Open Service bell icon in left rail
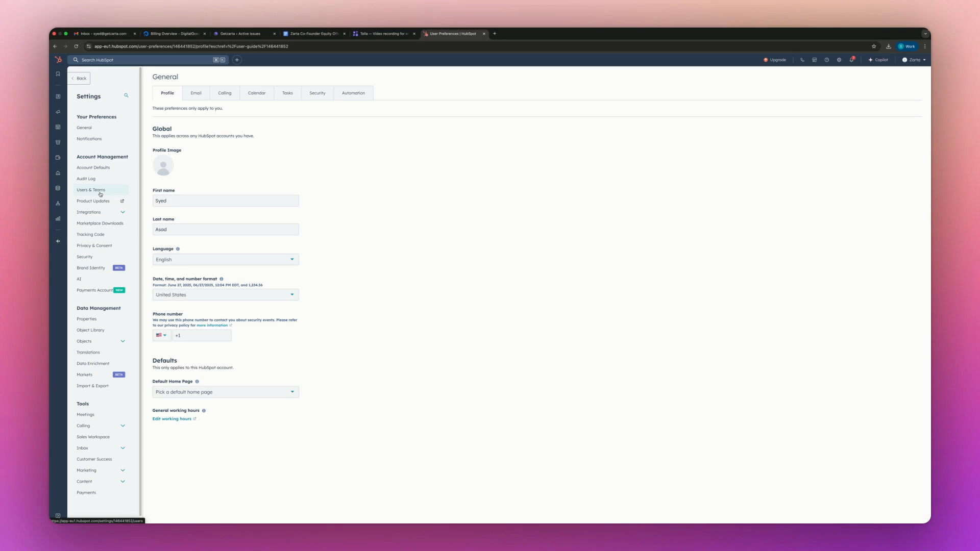The height and width of the screenshot is (551, 980). [x=58, y=173]
